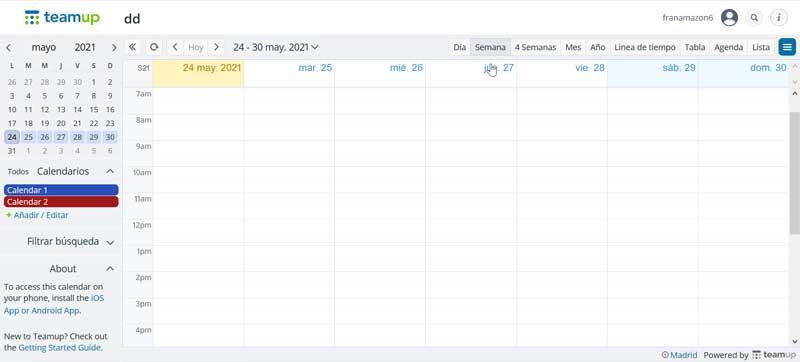The height and width of the screenshot is (362, 800).
Task: Open the date range dropdown
Action: pyautogui.click(x=276, y=47)
